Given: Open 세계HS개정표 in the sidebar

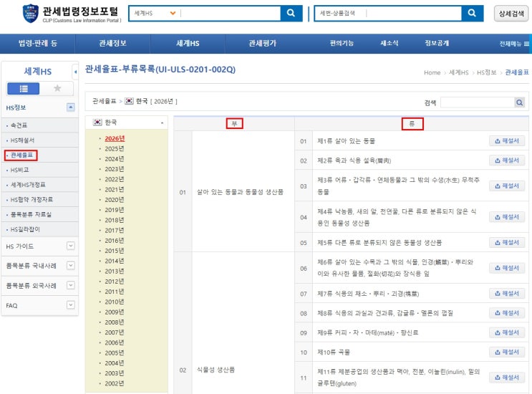Looking at the screenshot, I should (28, 185).
